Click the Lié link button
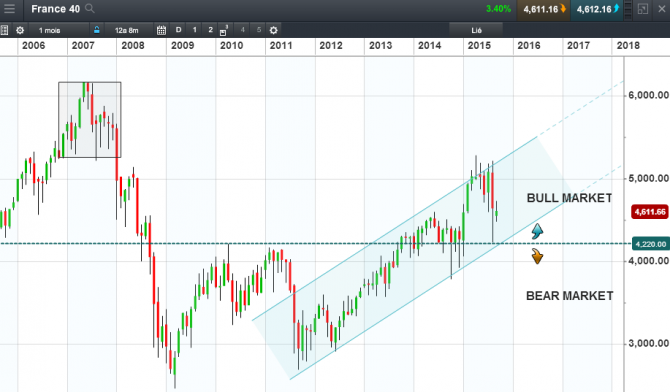 coord(476,30)
